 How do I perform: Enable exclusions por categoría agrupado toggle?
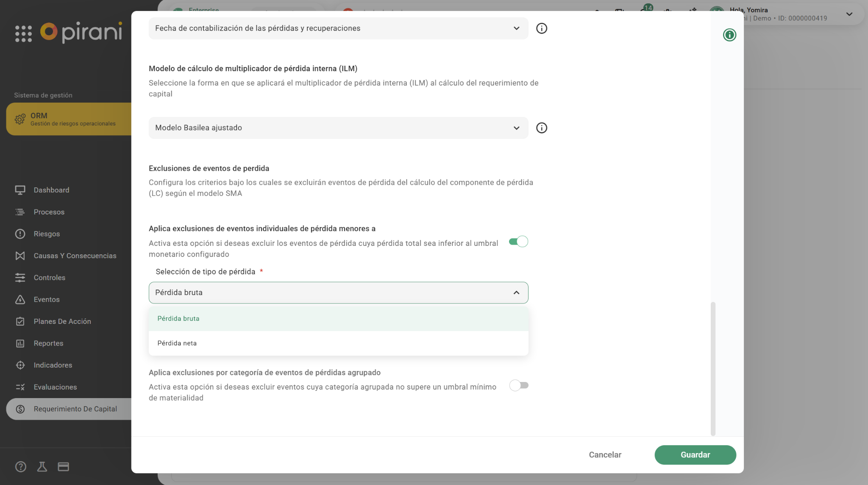tap(518, 385)
